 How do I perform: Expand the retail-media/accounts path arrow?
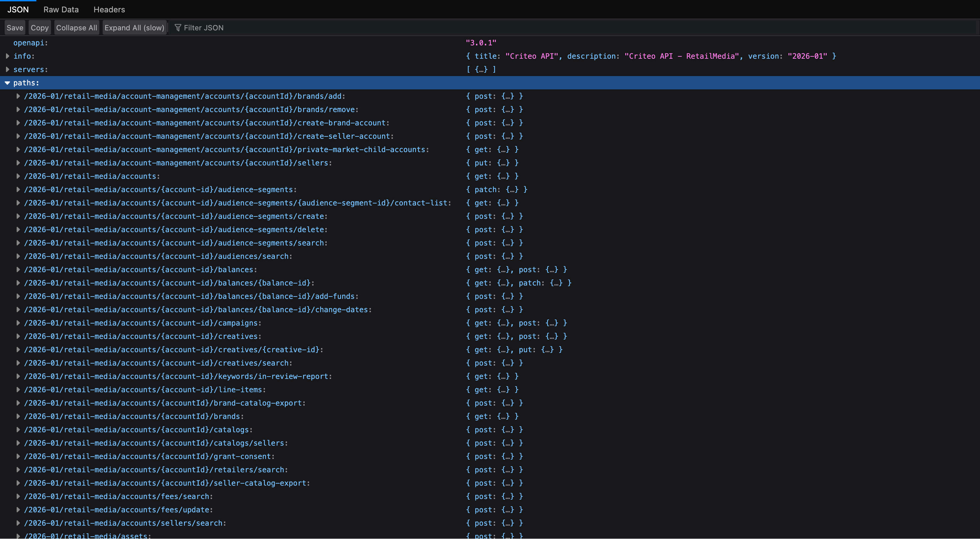(18, 176)
